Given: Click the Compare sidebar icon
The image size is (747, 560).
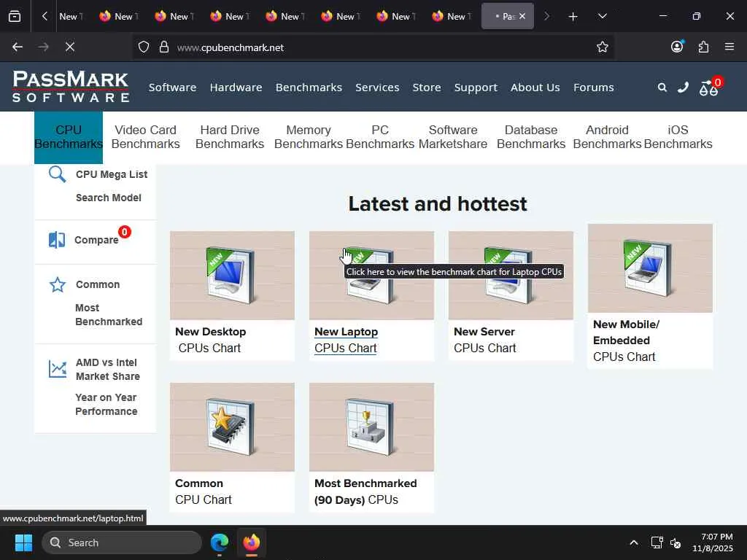Looking at the screenshot, I should 57,240.
